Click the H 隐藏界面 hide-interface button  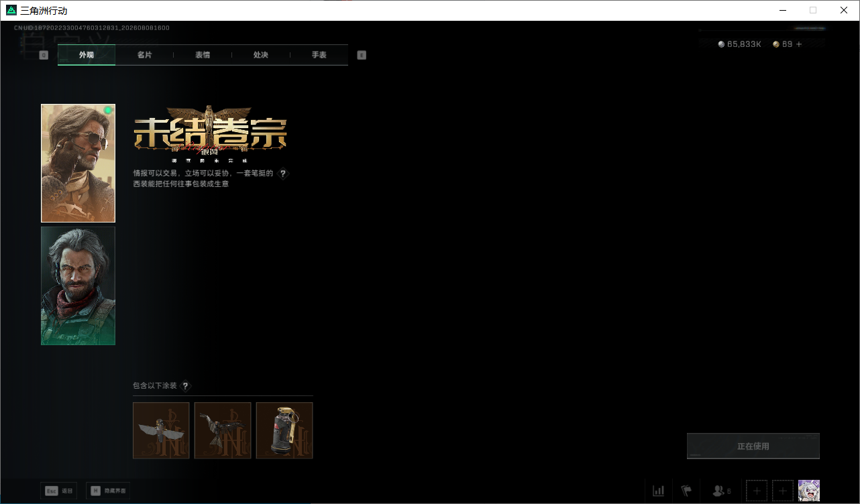click(108, 491)
